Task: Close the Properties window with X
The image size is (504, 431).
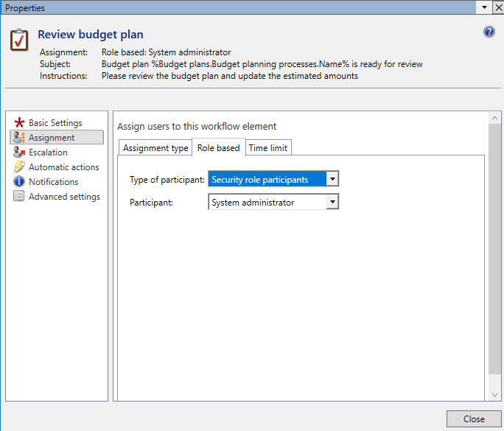Action: 497,7
